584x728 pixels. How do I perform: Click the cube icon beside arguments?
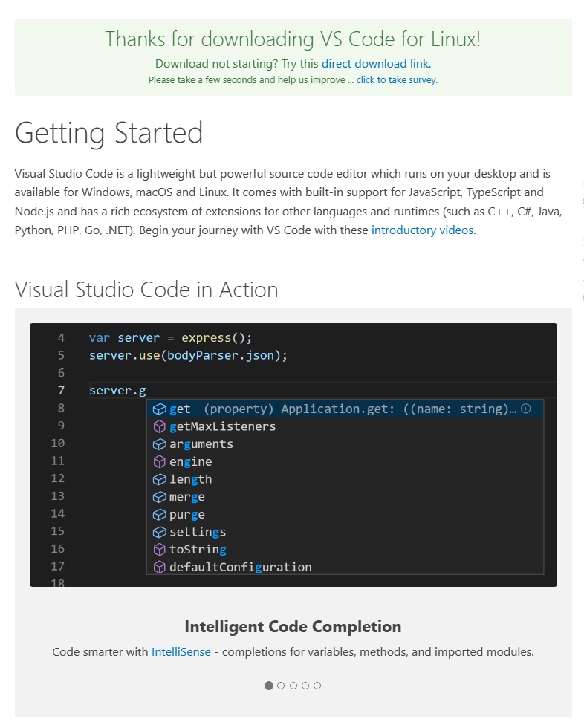pos(159,444)
